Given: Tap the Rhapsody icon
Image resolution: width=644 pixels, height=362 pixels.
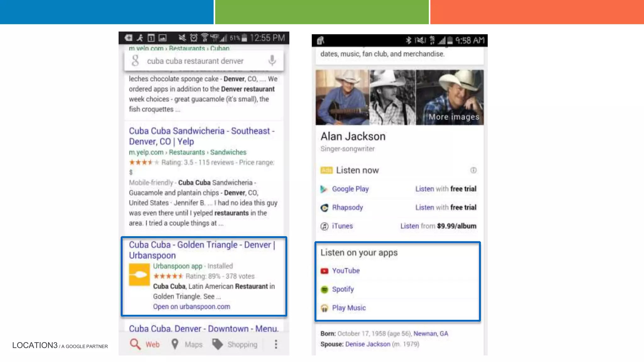Looking at the screenshot, I should click(324, 208).
